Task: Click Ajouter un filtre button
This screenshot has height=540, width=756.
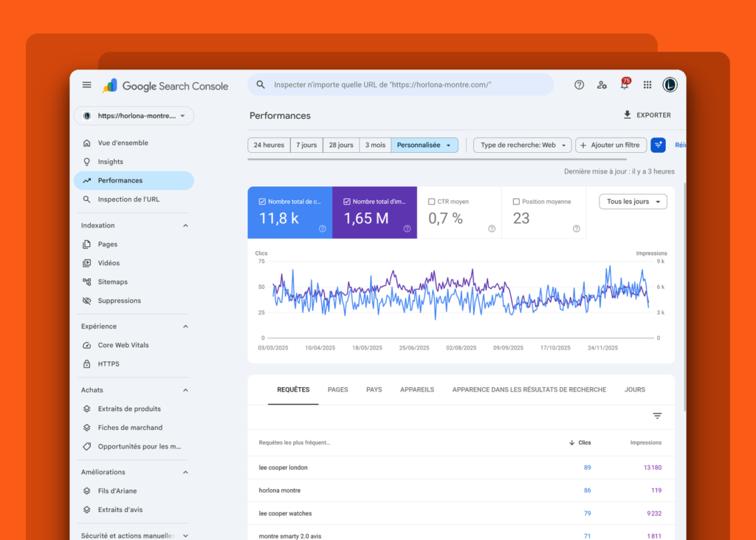Action: pos(611,146)
